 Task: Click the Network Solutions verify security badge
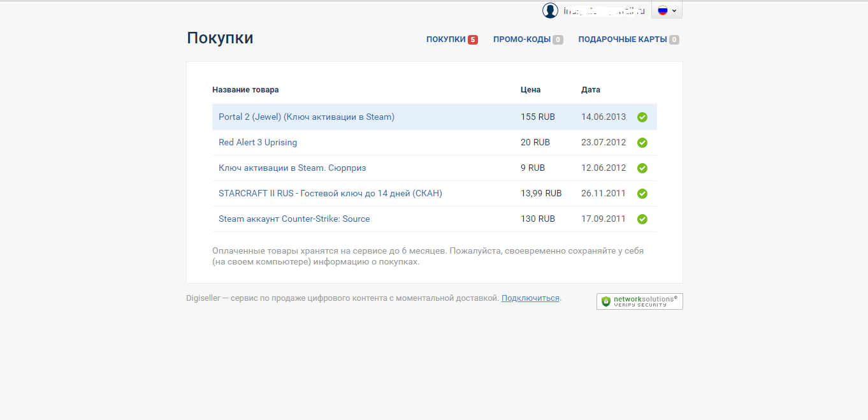(x=639, y=301)
